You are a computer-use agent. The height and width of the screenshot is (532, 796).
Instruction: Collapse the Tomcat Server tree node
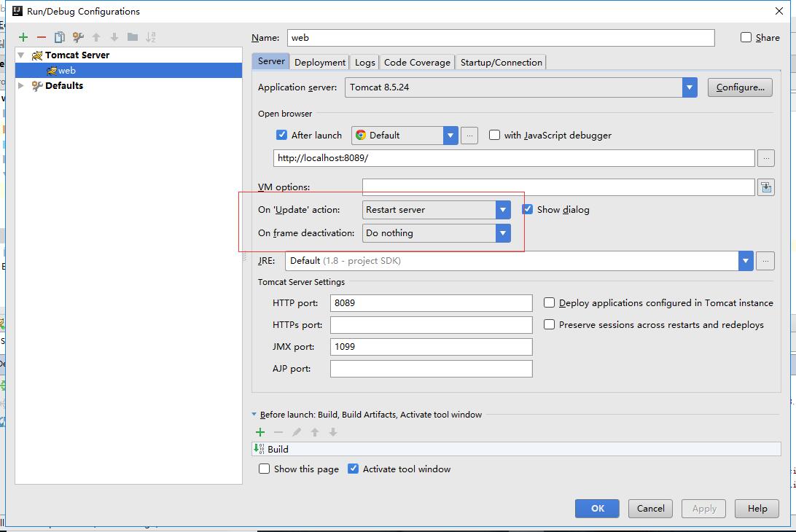click(x=21, y=55)
